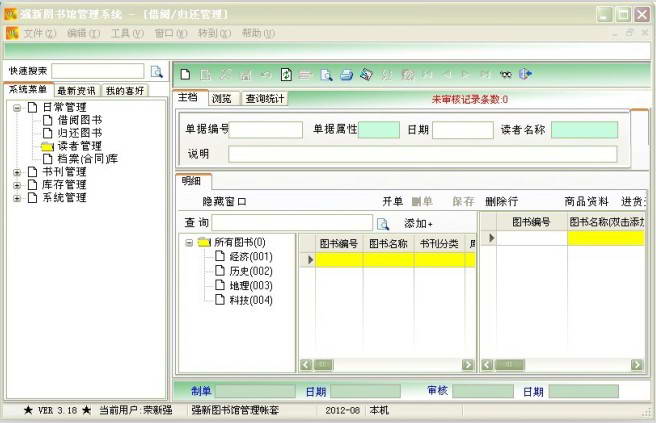Select the 经济(001) category
The height and width of the screenshot is (423, 656).
pos(251,256)
